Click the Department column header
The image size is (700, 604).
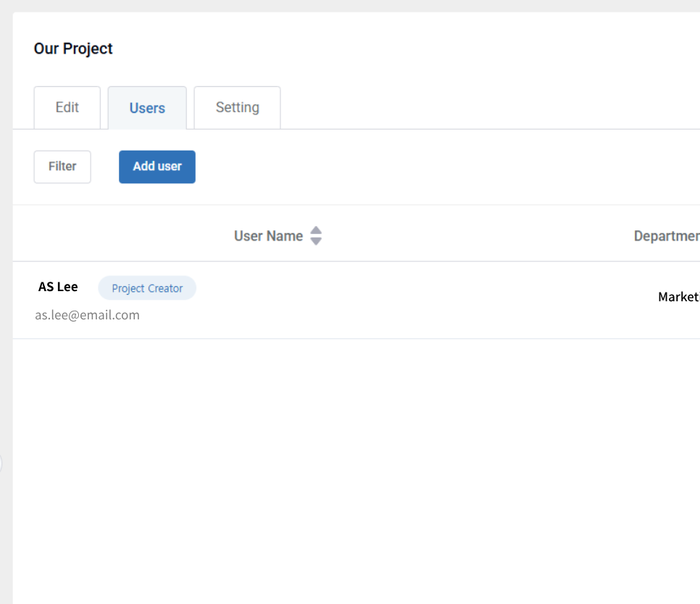(666, 236)
